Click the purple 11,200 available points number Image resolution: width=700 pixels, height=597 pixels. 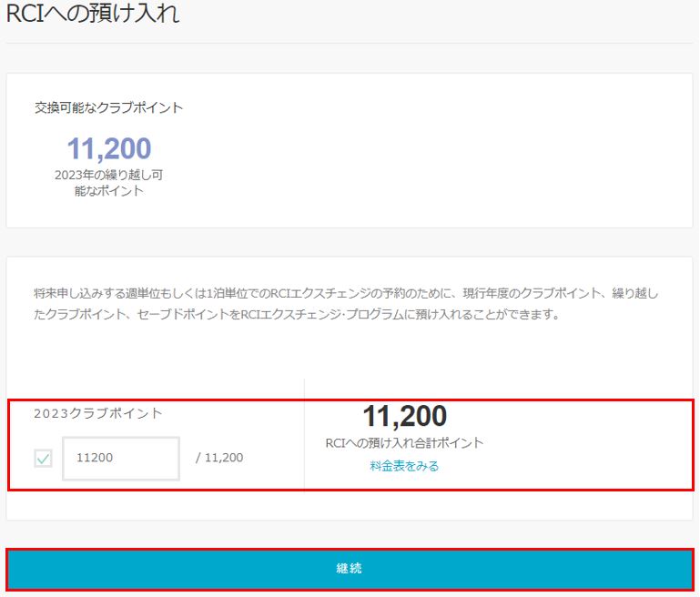pyautogui.click(x=108, y=148)
